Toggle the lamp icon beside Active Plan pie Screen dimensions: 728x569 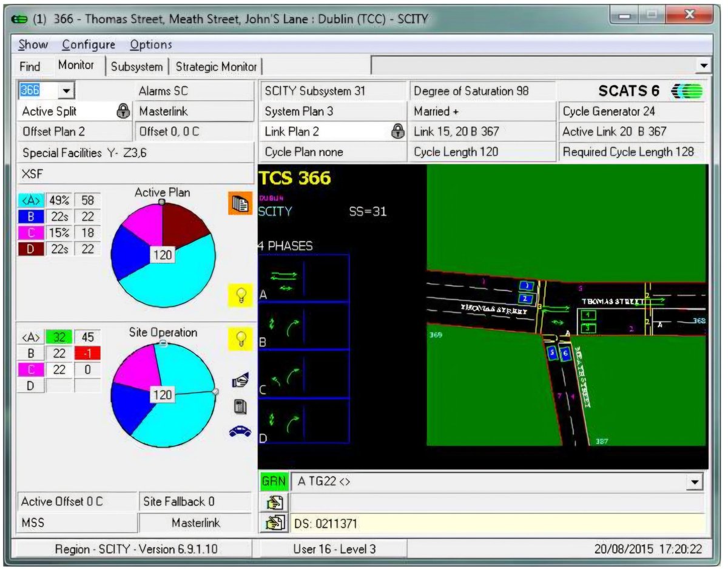(x=240, y=295)
